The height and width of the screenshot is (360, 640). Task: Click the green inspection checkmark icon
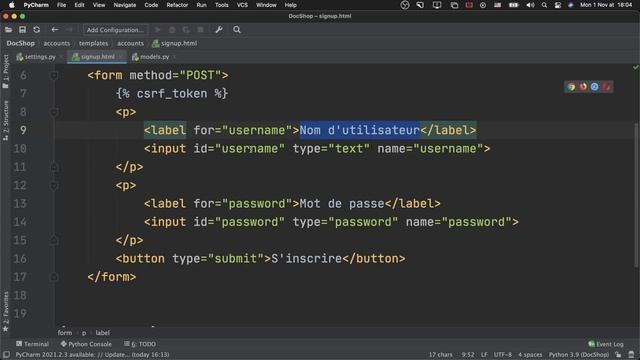point(636,67)
